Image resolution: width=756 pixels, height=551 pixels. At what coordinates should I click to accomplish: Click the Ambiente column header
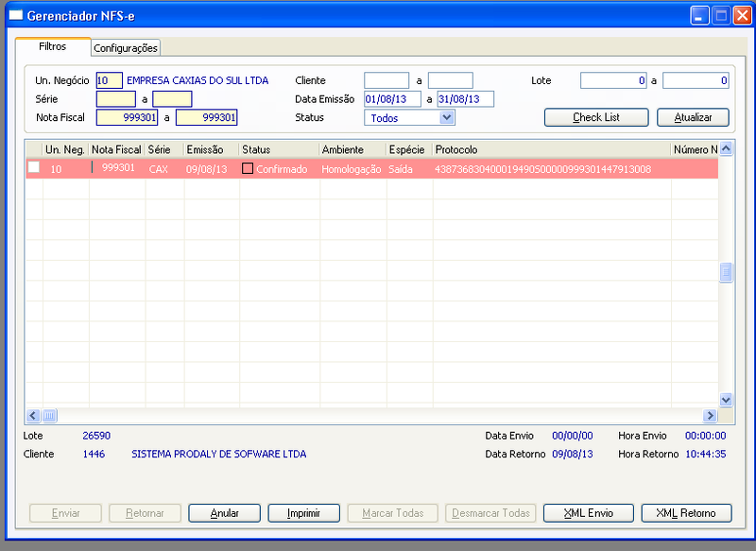(352, 149)
